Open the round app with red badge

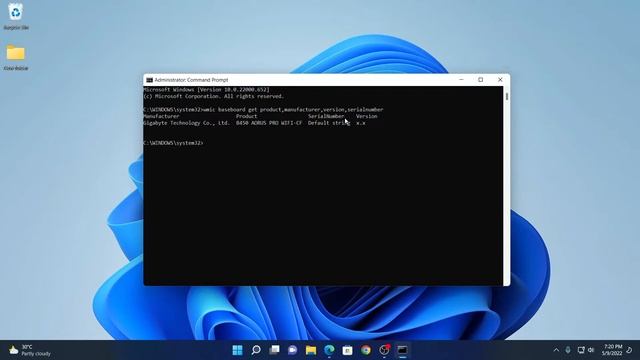pyautogui.click(x=384, y=350)
